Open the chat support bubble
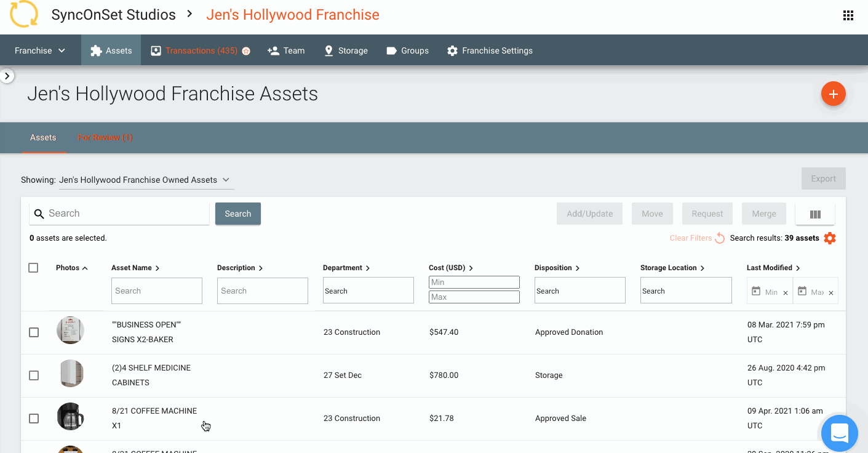The image size is (868, 453). (840, 433)
